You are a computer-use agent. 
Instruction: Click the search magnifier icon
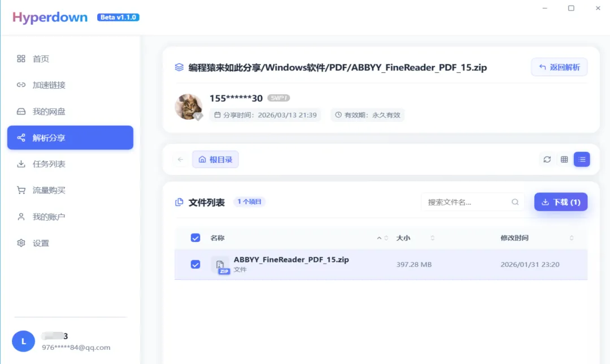click(515, 202)
